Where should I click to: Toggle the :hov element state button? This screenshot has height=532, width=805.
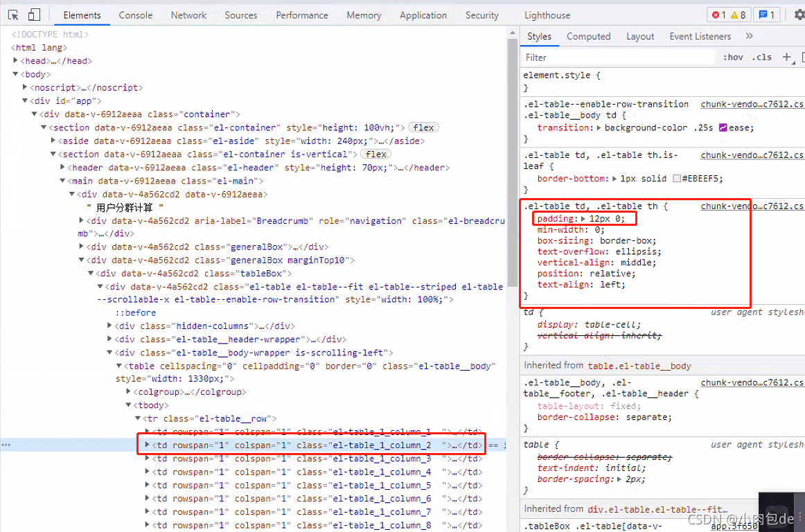(733, 57)
